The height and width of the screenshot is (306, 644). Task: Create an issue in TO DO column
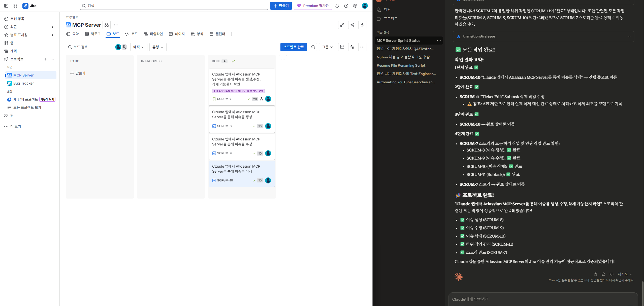(x=78, y=73)
